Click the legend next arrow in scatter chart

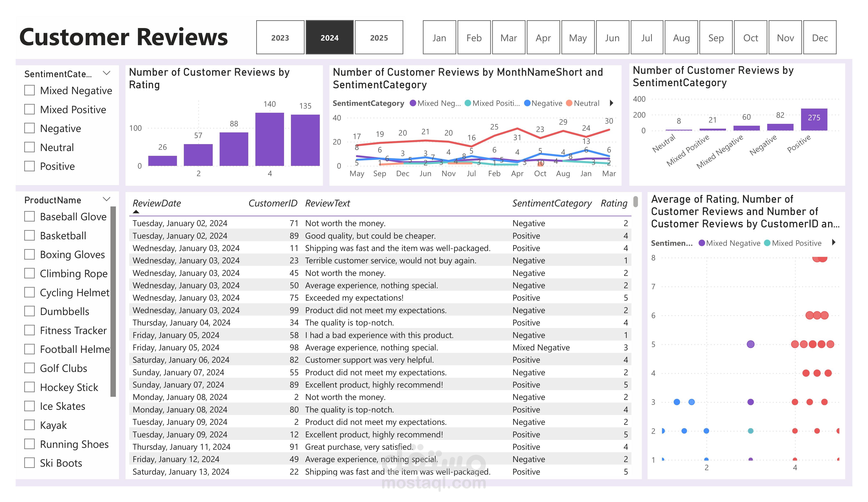point(833,242)
